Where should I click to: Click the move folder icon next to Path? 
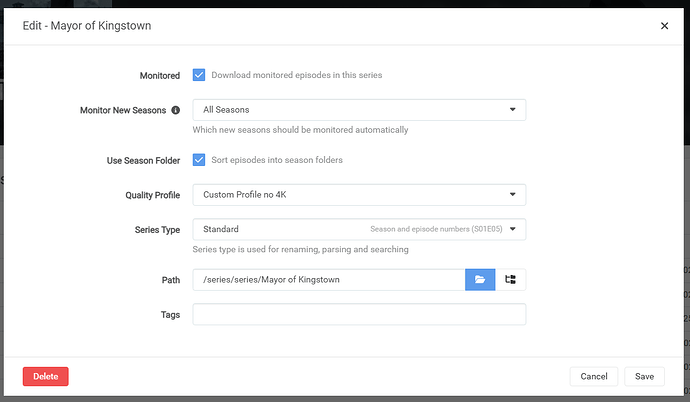coord(510,280)
